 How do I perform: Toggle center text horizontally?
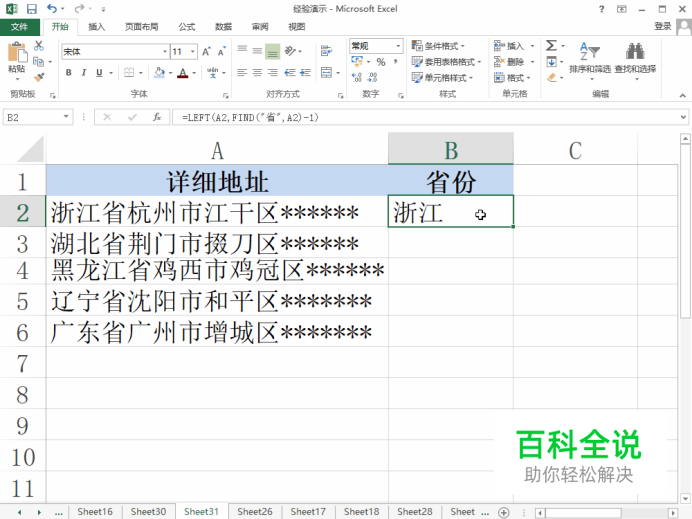pos(257,72)
